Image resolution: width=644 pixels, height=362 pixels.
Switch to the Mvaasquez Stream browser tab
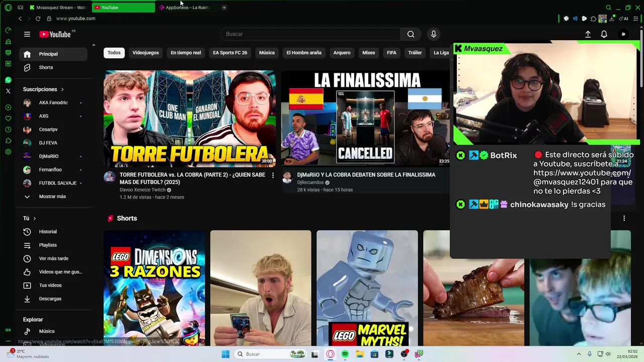59,8
